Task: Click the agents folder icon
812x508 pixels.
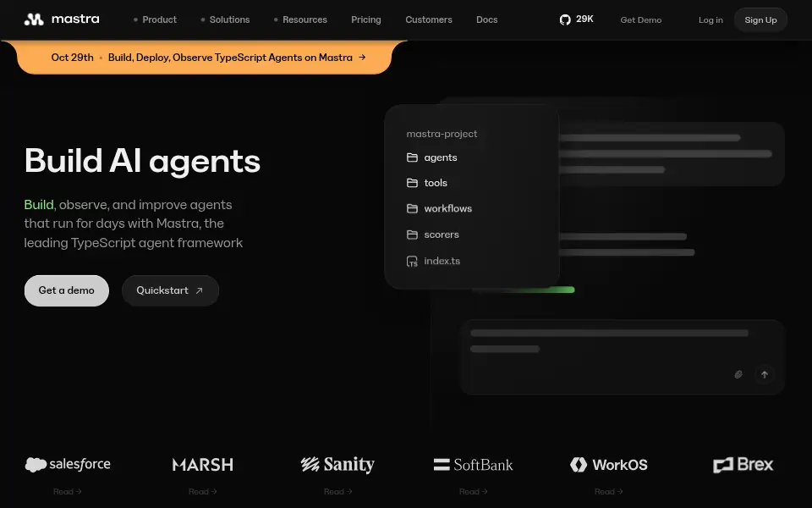Action: point(412,157)
